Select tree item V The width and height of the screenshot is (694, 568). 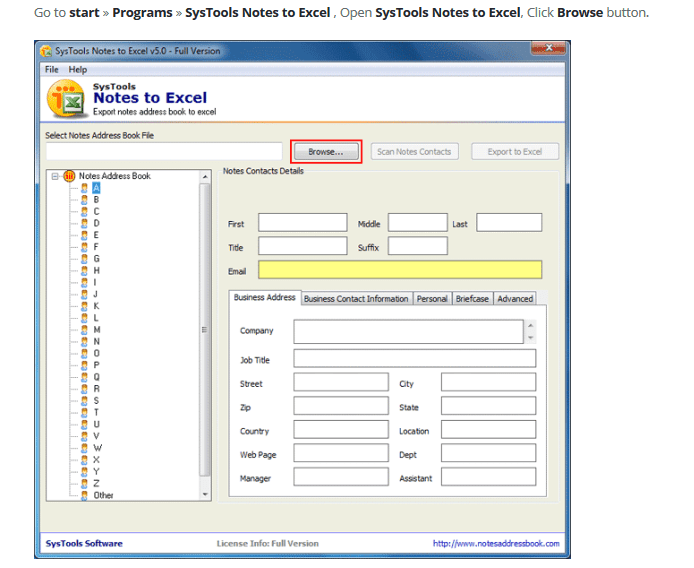(x=96, y=436)
